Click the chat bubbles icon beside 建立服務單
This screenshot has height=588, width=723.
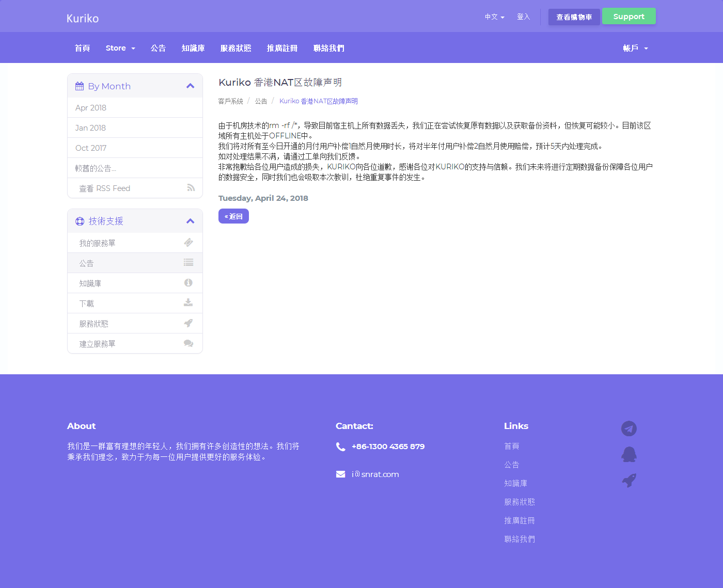[x=188, y=343]
